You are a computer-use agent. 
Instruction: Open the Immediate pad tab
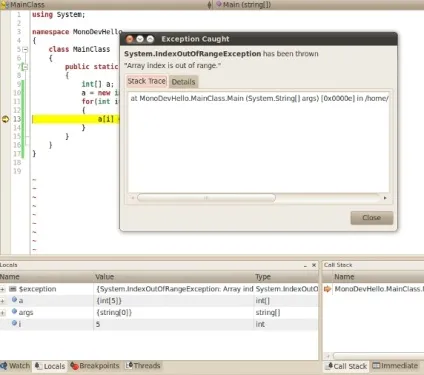[x=395, y=366]
